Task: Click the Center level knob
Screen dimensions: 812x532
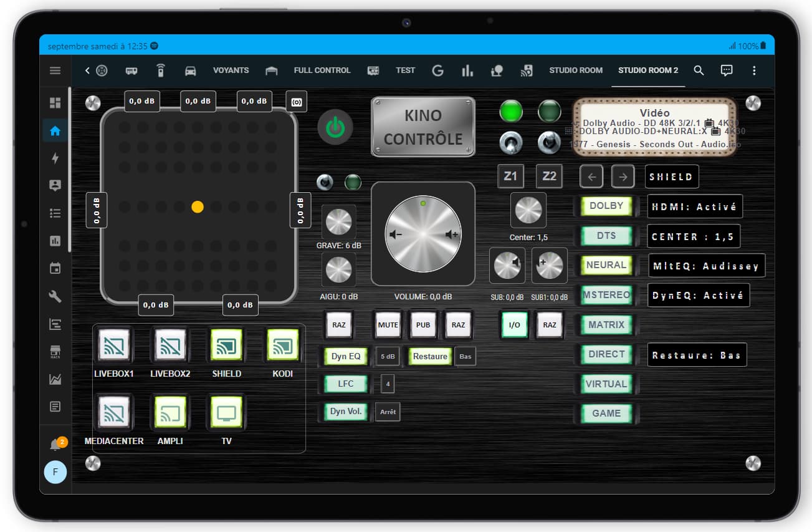Action: [528, 210]
